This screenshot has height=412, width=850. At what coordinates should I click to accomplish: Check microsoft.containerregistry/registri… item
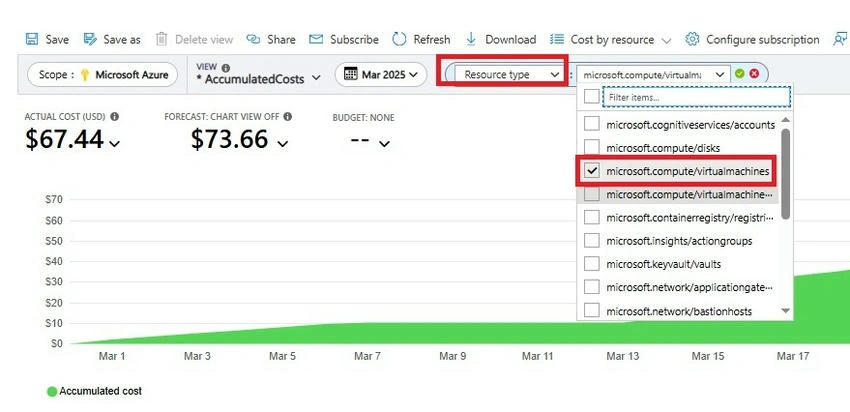point(591,217)
